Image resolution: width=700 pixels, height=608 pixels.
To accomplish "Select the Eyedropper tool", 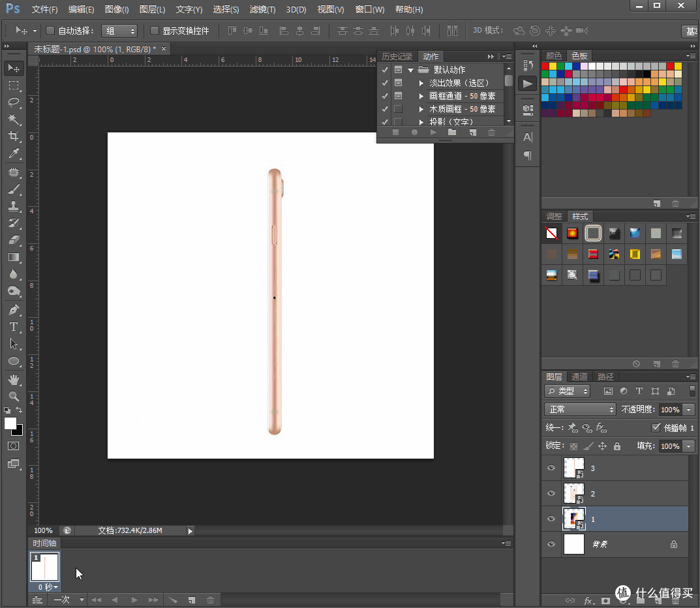I will click(x=14, y=154).
